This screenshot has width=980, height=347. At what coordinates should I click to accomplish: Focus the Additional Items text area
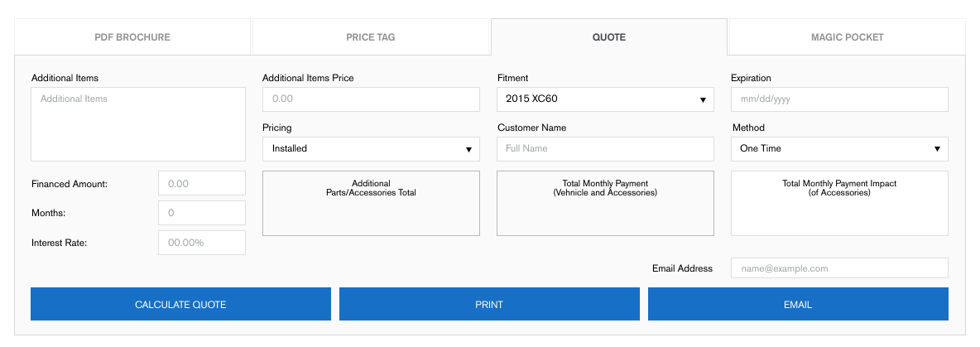138,124
